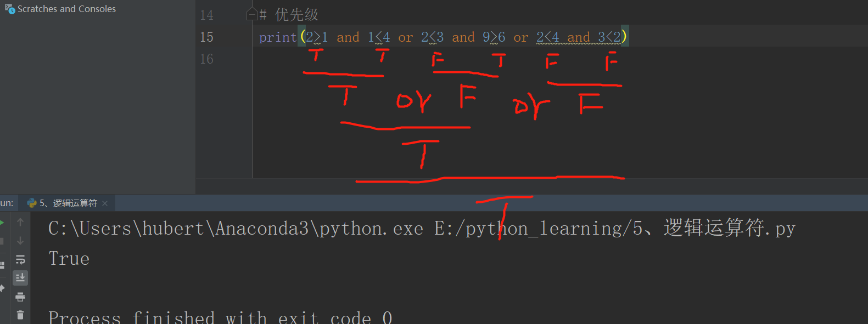Click the '2<4 and 3<2' underlined expression
The height and width of the screenshot is (324, 868).
(x=579, y=37)
